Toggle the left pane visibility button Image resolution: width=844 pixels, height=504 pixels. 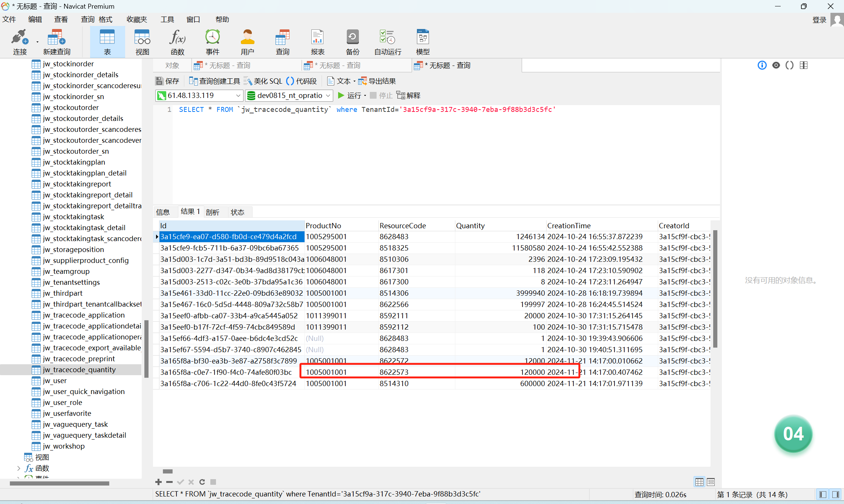click(823, 494)
